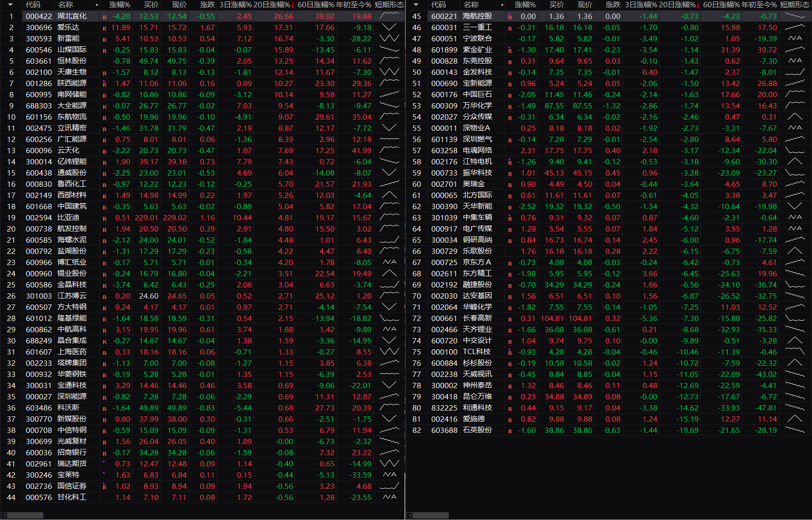Click the K marker on the 大全能源 row
This screenshot has height=520, width=812.
pos(104,107)
